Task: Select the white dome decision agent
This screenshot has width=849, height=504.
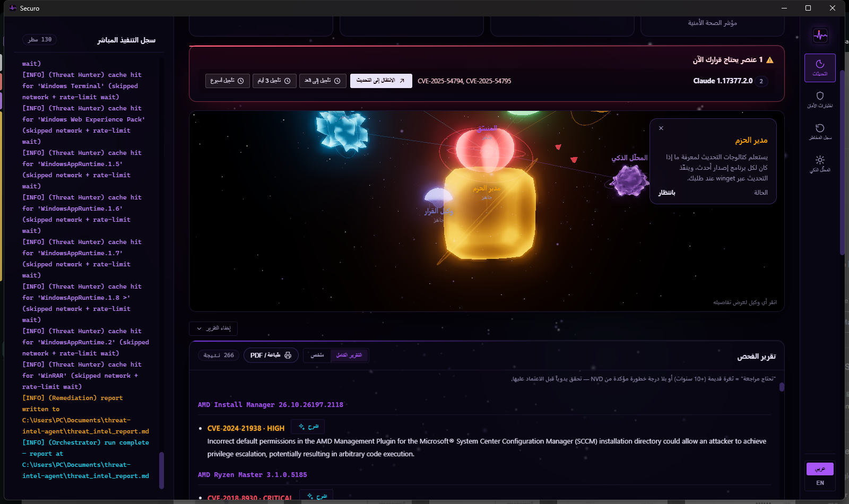Action: coord(438,197)
